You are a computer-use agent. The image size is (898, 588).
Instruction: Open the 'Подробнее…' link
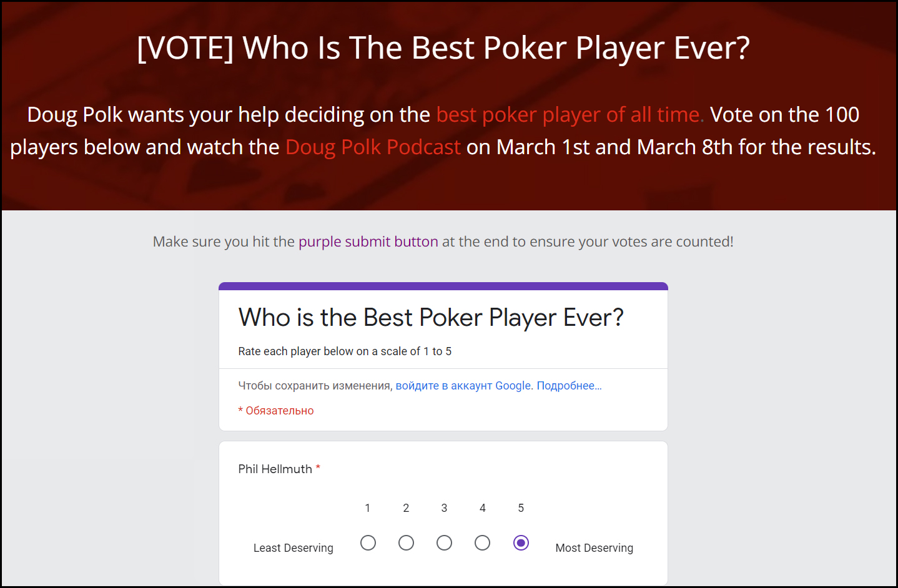tap(569, 386)
